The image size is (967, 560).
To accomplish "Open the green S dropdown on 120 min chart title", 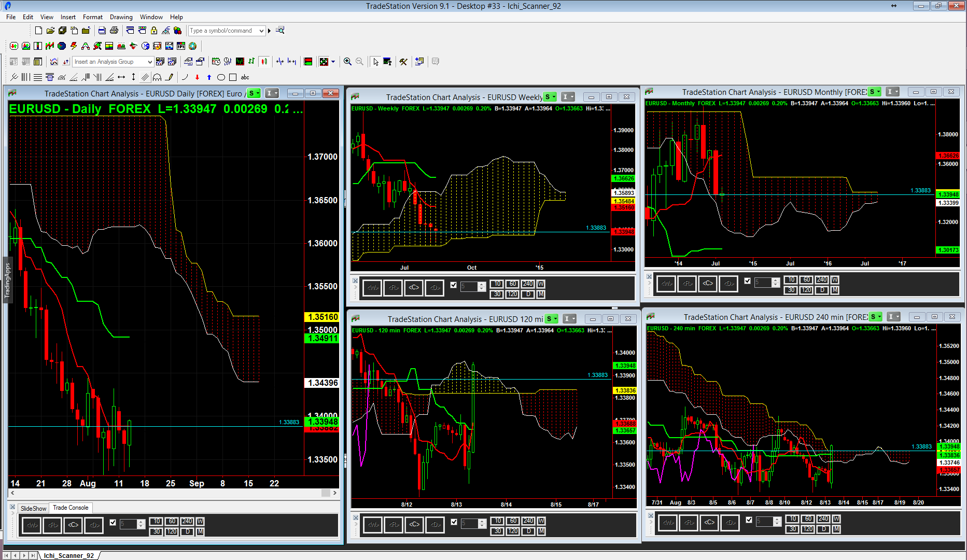I will click(552, 319).
